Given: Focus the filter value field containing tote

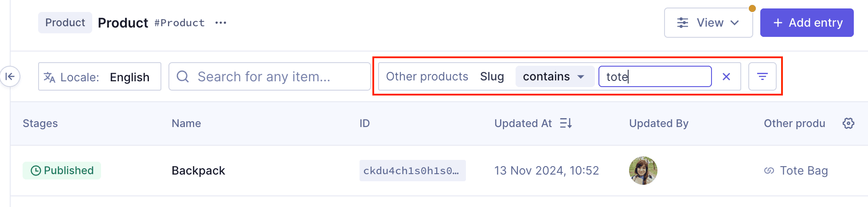Looking at the screenshot, I should click(655, 76).
